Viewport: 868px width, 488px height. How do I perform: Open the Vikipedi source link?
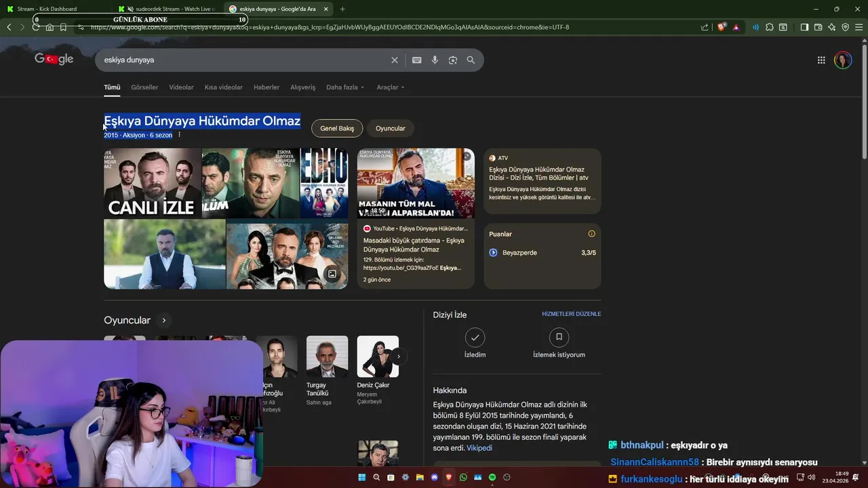[x=479, y=448]
